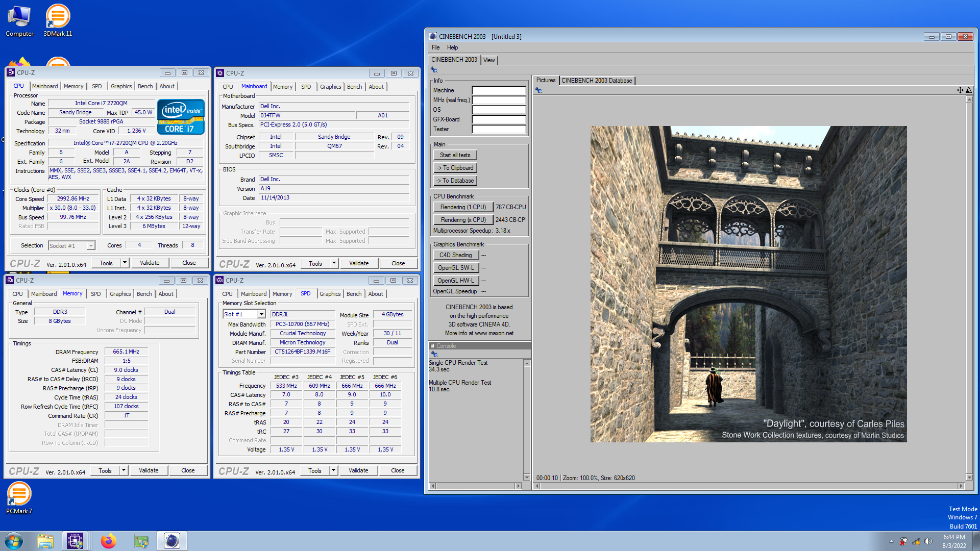Click the MHz (real freq.) input field
The height and width of the screenshot is (551, 980).
[x=499, y=100]
